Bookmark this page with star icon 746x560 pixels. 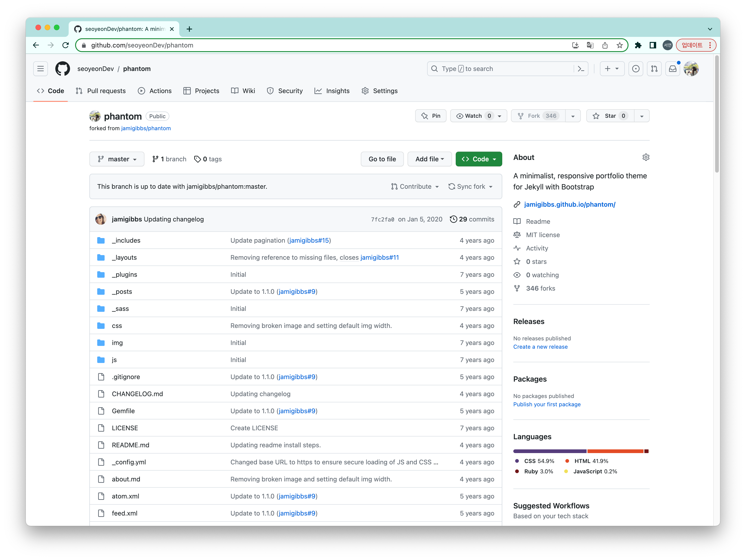620,45
